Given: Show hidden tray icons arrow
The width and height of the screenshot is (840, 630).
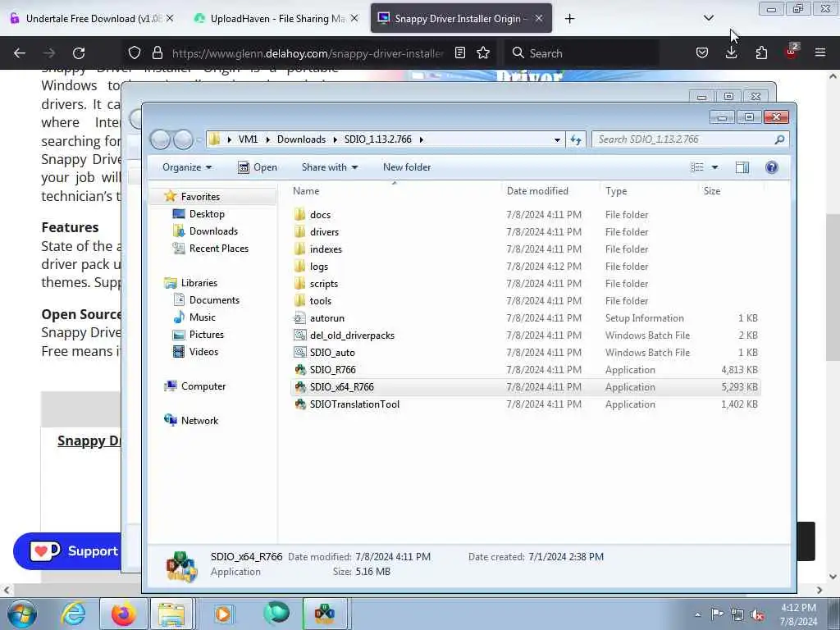Looking at the screenshot, I should [697, 614].
